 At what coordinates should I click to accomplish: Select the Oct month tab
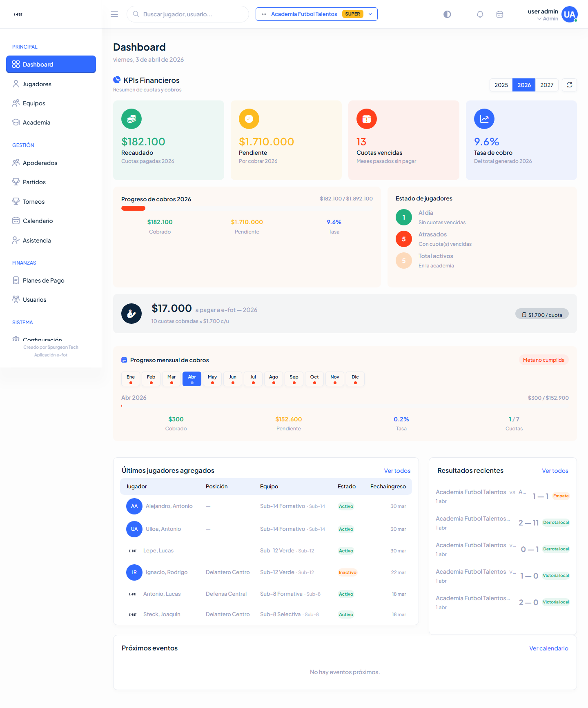(x=314, y=379)
